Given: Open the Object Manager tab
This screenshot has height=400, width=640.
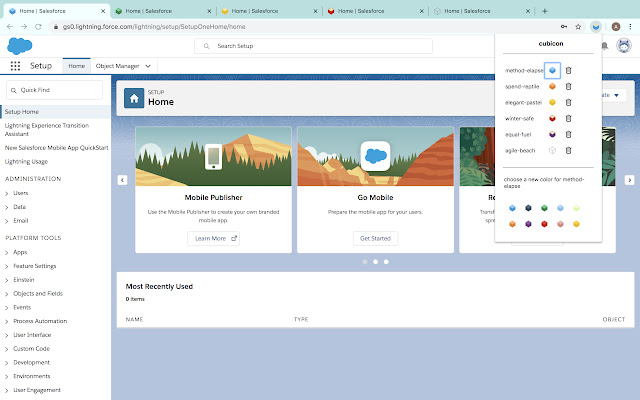Looking at the screenshot, I should [118, 66].
